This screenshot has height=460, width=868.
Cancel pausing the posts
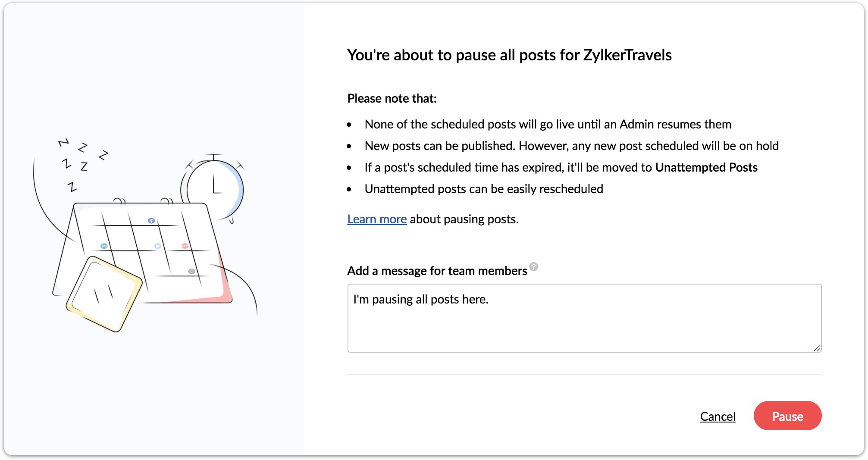coord(718,416)
